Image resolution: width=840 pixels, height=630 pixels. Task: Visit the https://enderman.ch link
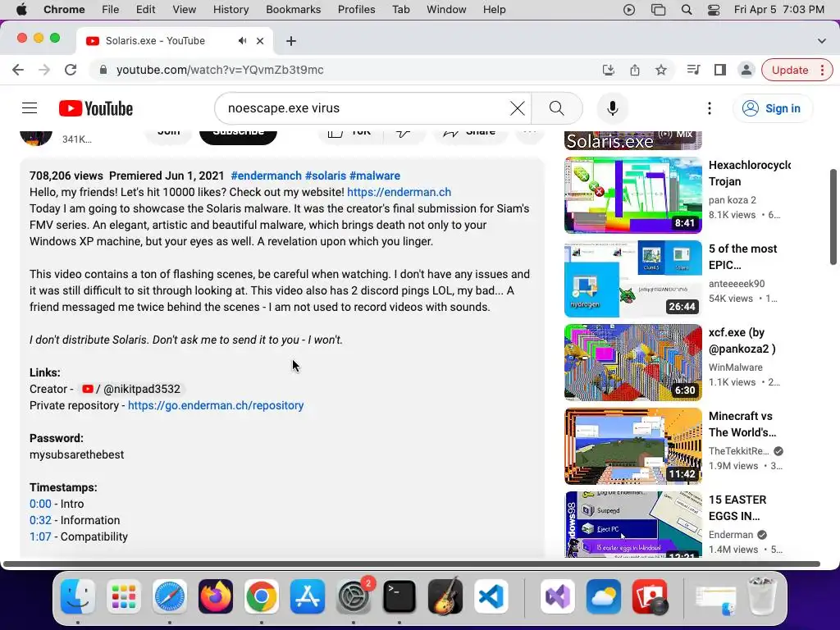pyautogui.click(x=399, y=192)
